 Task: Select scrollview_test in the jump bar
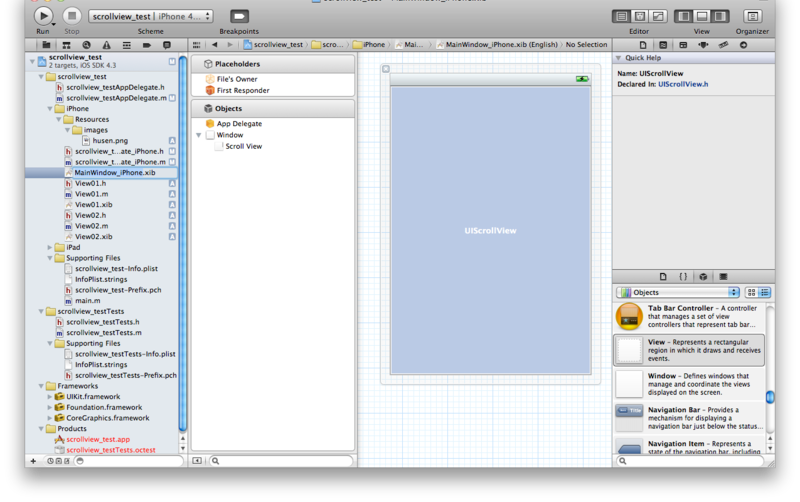[273, 45]
